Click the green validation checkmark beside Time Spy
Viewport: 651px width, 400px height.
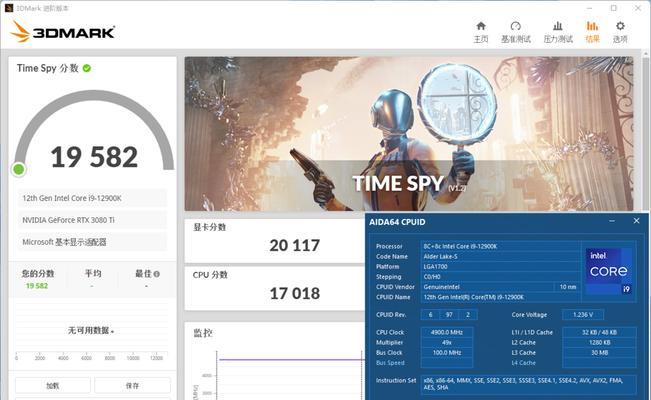point(87,68)
